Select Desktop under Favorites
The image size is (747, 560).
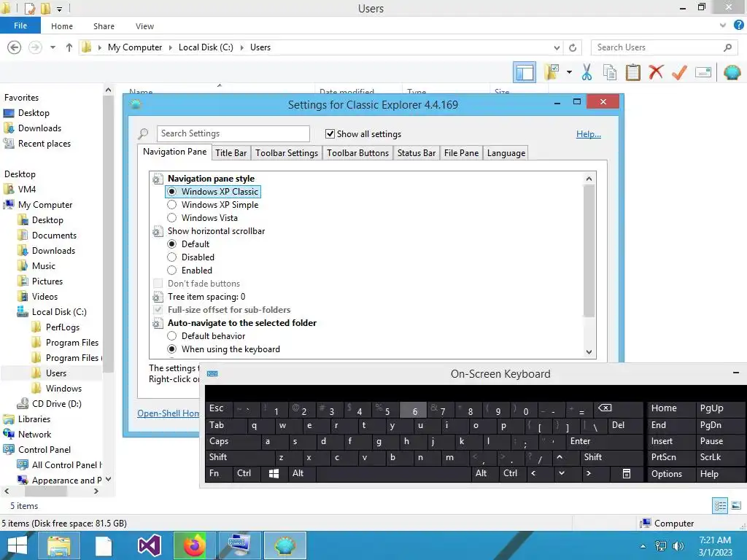click(34, 113)
